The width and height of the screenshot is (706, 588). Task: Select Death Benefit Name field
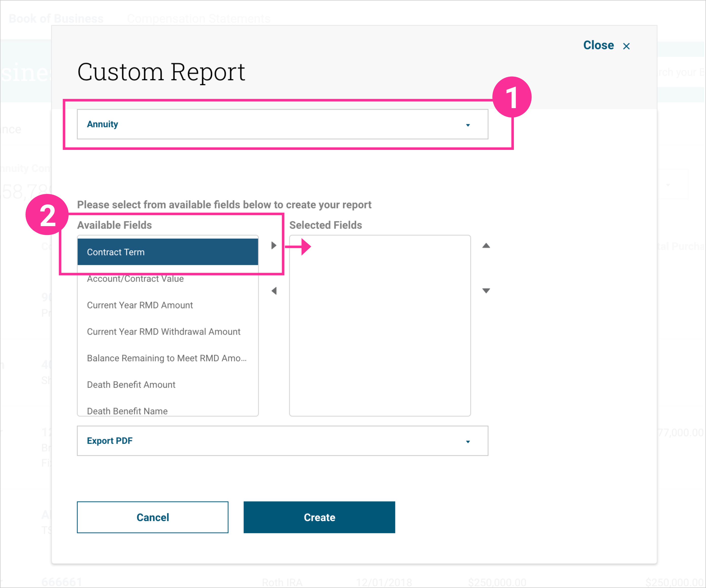127,410
